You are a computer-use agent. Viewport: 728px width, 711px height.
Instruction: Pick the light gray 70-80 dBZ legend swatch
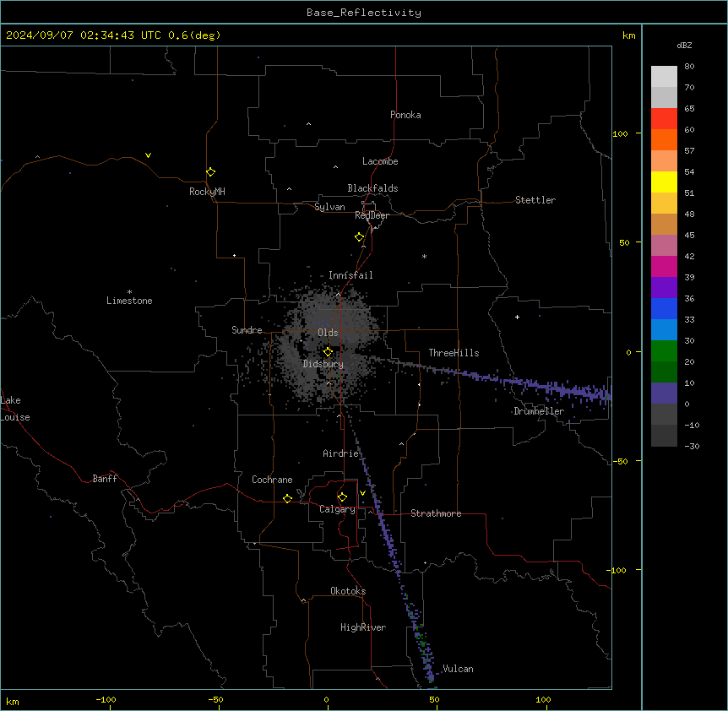[664, 77]
